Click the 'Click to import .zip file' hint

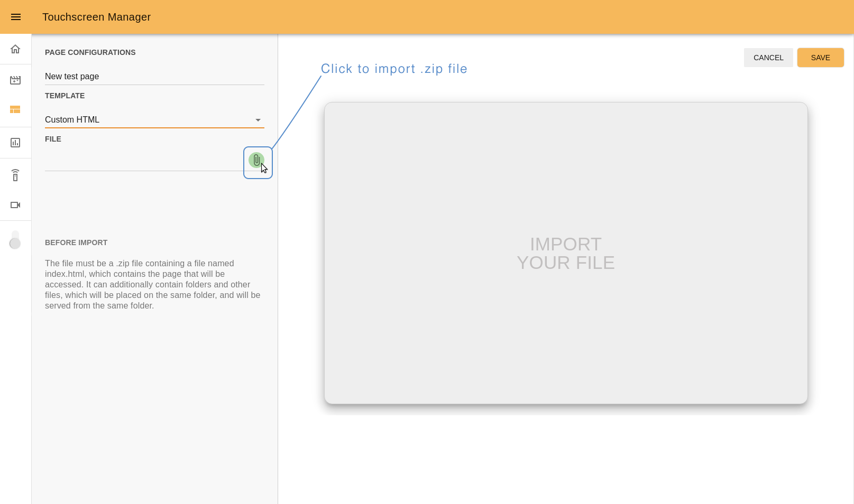pyautogui.click(x=394, y=69)
